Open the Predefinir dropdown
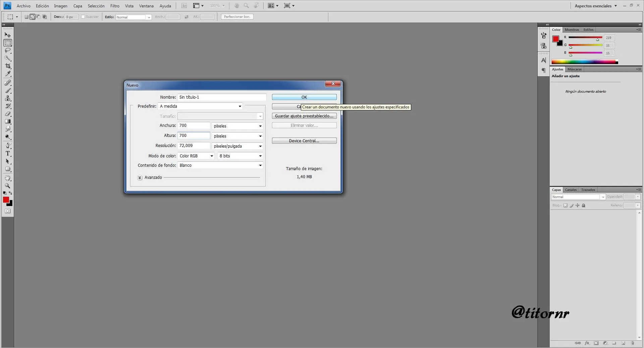This screenshot has width=644, height=348. (x=201, y=106)
